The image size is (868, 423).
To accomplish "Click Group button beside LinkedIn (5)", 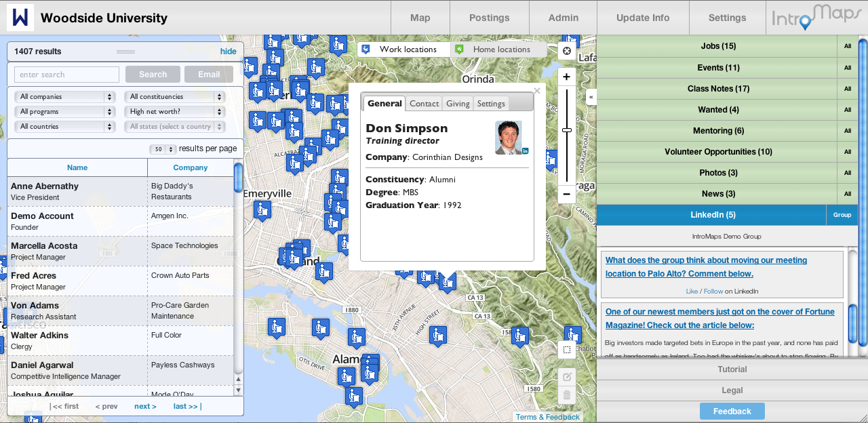I will click(x=842, y=215).
